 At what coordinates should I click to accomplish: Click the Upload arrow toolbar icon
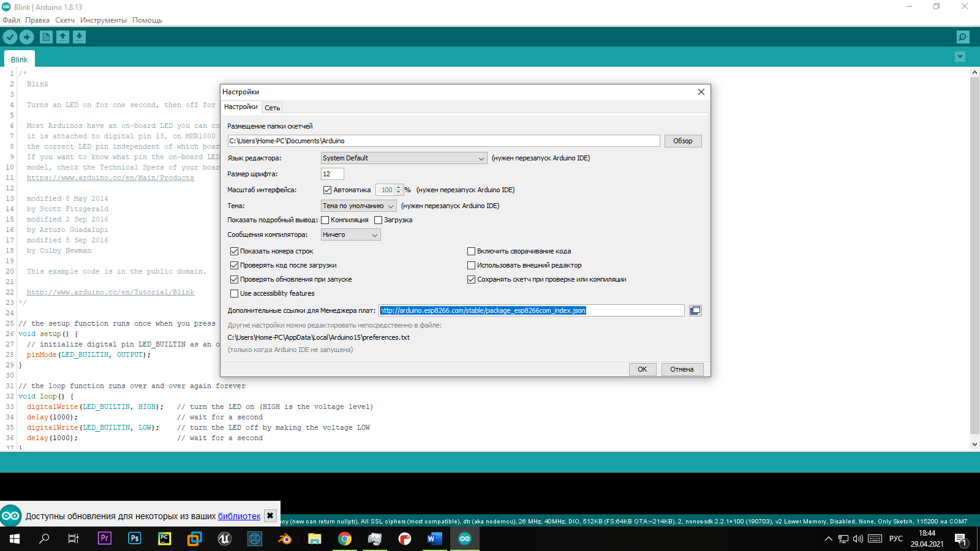(x=27, y=37)
